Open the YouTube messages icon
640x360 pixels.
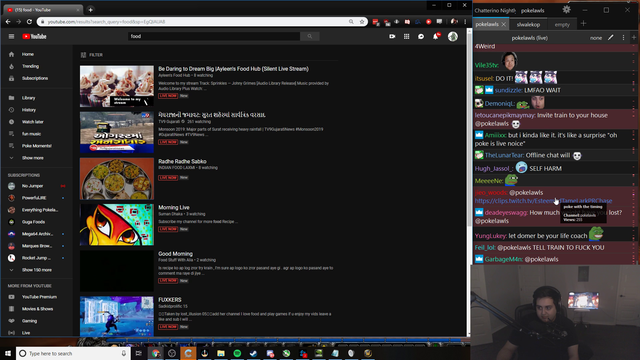pyautogui.click(x=421, y=36)
